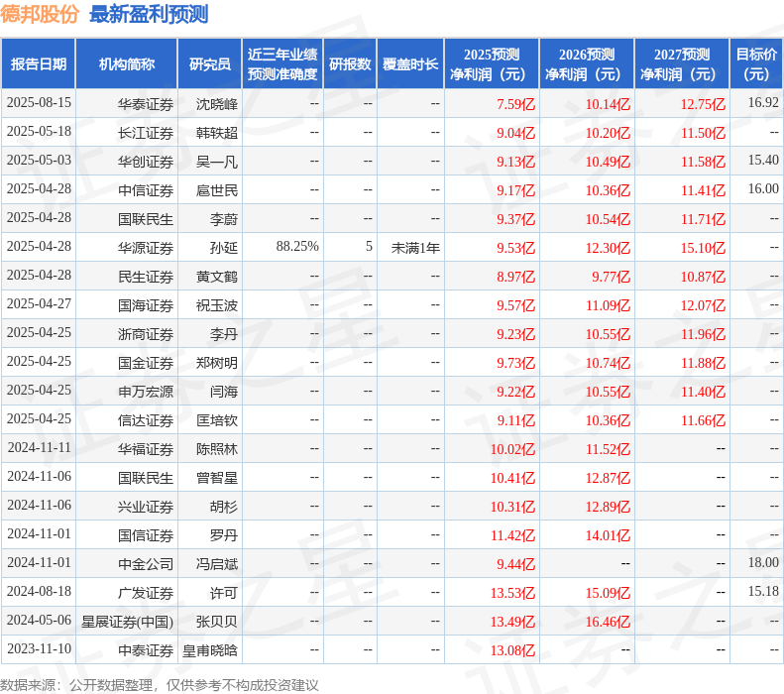Click target price 15.40
Viewport: 784px width, 694px height.
pyautogui.click(x=763, y=160)
